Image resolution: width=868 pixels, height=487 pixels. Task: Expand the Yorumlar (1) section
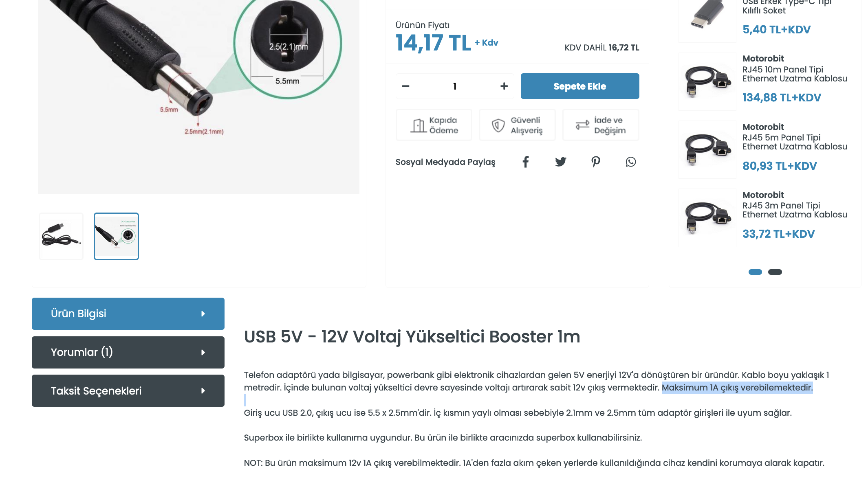128,352
